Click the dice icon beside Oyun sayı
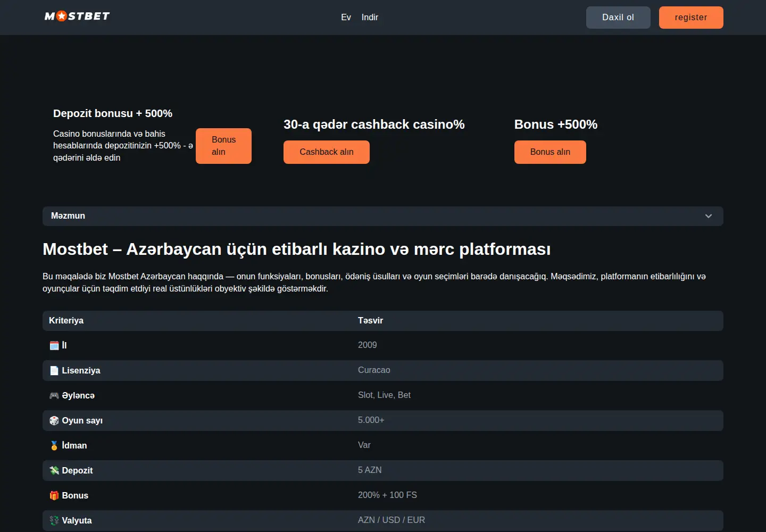The height and width of the screenshot is (532, 766). 54,420
